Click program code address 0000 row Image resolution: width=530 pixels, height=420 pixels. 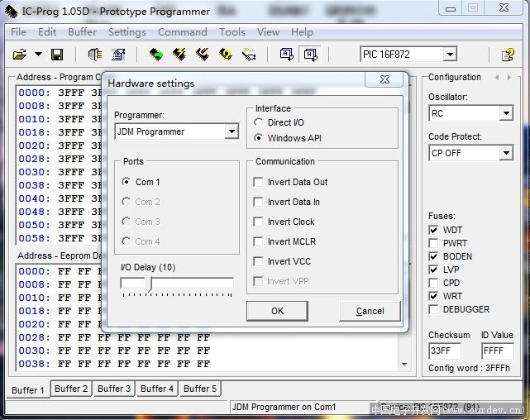[x=60, y=93]
